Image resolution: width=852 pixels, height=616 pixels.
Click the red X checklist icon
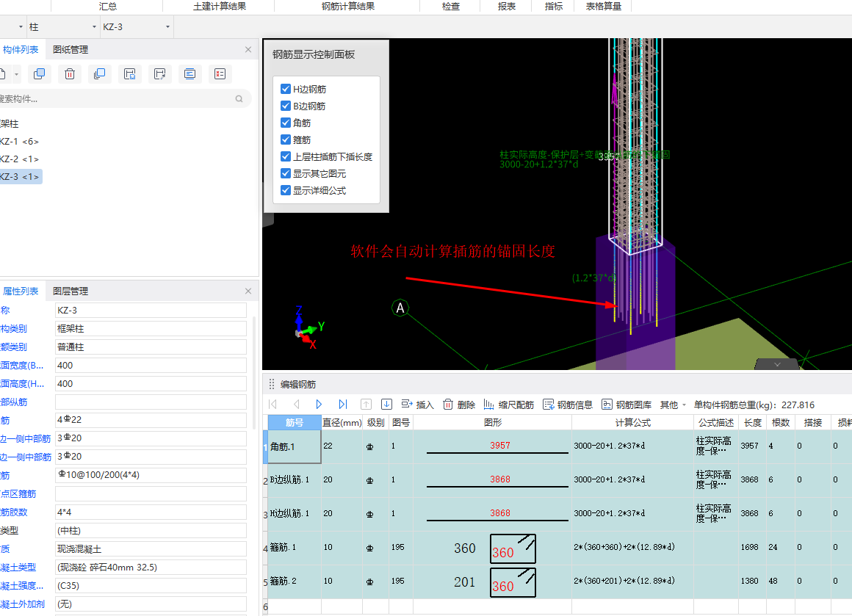[x=220, y=74]
